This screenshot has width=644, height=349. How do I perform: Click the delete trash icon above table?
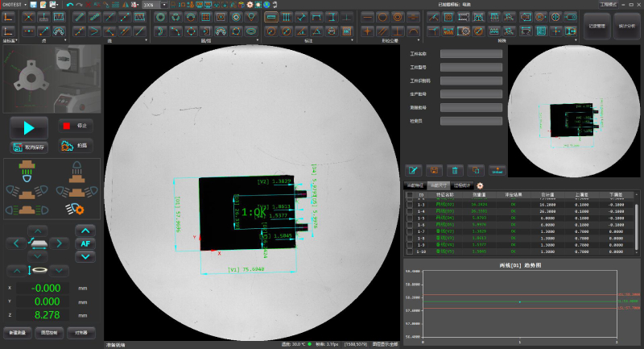pos(455,170)
